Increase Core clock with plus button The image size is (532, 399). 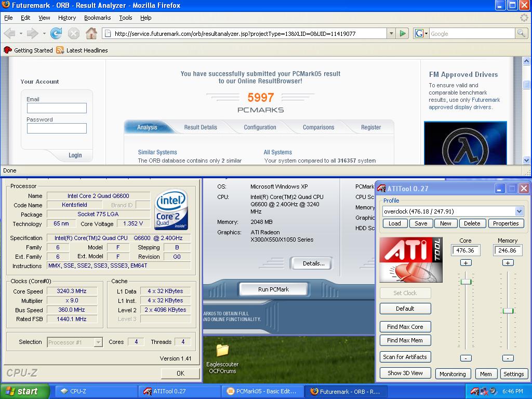tap(465, 263)
